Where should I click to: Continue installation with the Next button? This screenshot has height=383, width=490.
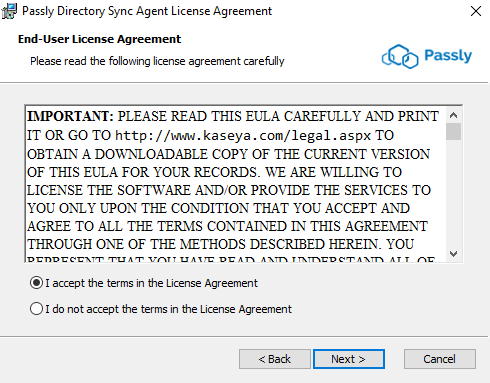(349, 359)
